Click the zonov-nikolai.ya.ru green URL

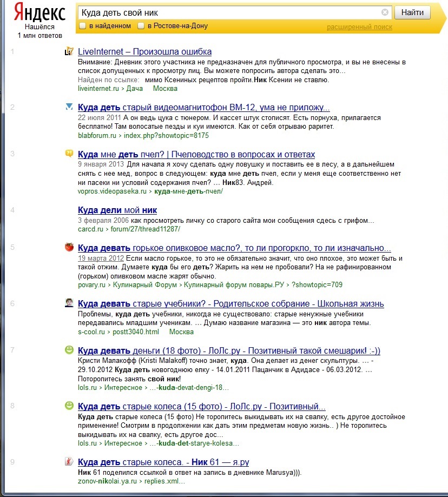point(107,481)
